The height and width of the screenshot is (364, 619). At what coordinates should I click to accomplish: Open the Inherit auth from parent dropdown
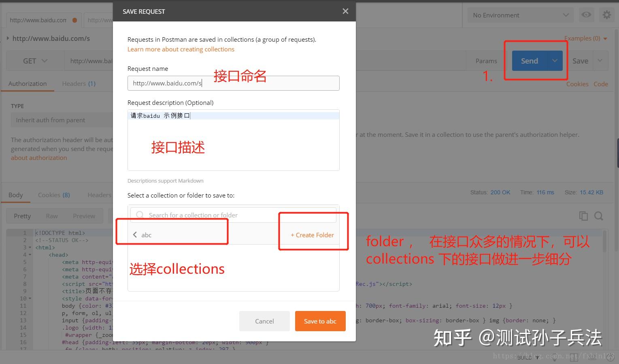coord(62,120)
